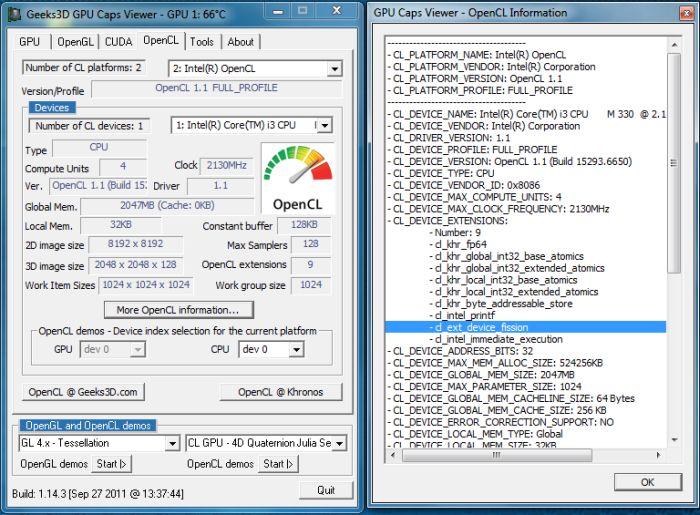Select the OpenCL tab

tap(161, 40)
